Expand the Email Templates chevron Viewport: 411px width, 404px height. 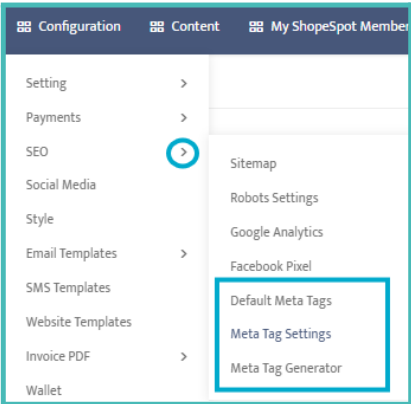point(184,254)
